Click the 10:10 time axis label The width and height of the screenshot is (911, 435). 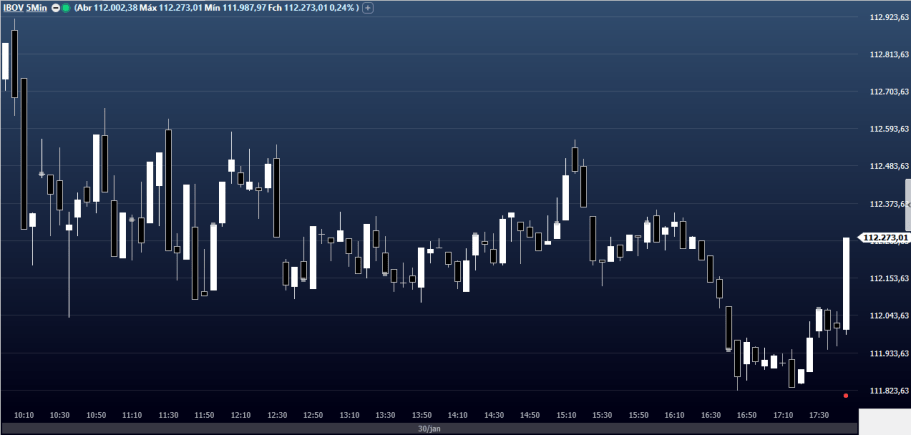(25, 414)
